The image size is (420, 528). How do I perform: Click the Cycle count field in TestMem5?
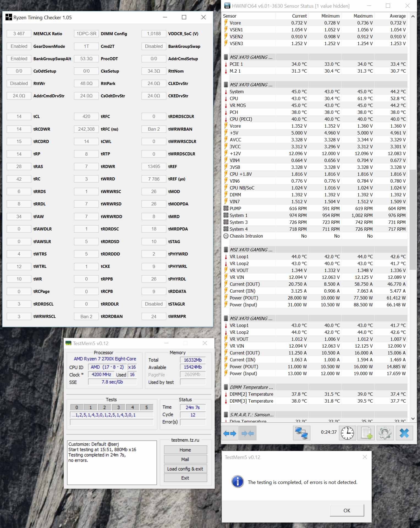(x=193, y=415)
